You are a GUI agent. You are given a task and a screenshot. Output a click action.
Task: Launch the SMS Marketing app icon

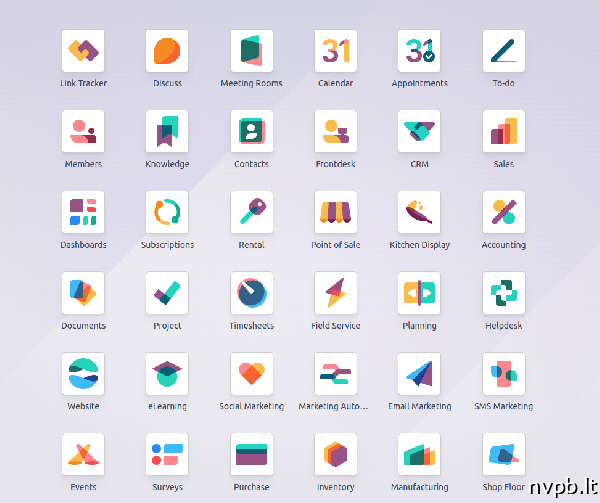504,374
